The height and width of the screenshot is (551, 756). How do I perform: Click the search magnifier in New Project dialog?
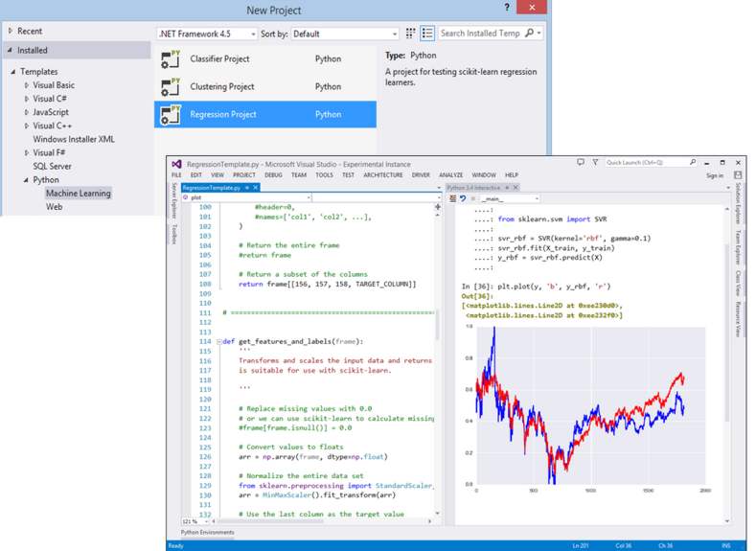click(529, 34)
